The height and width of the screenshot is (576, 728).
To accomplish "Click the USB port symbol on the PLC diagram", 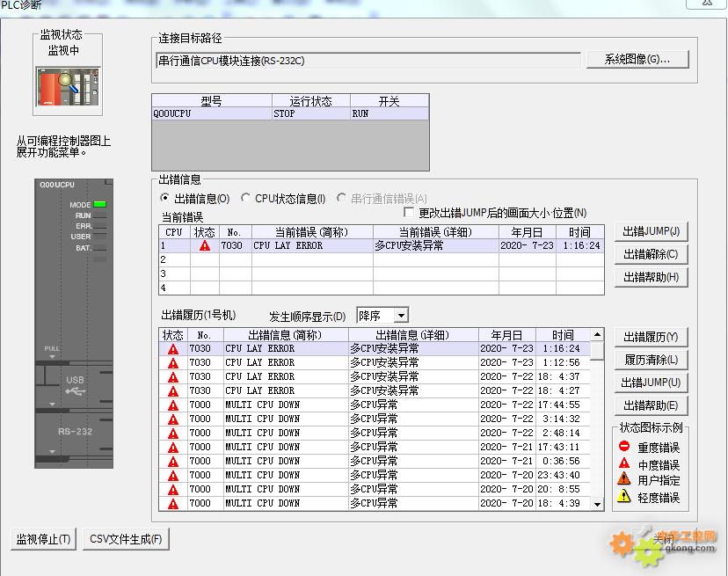I will coord(76,391).
